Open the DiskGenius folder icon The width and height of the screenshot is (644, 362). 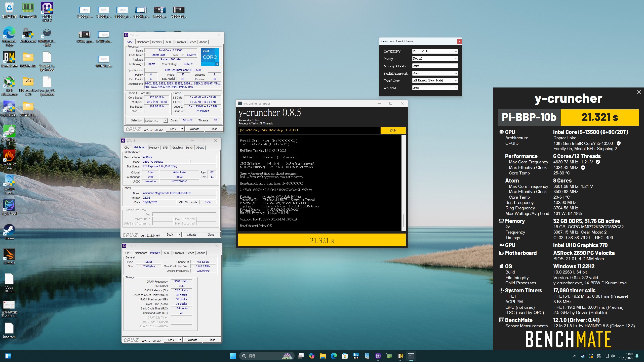(x=28, y=59)
